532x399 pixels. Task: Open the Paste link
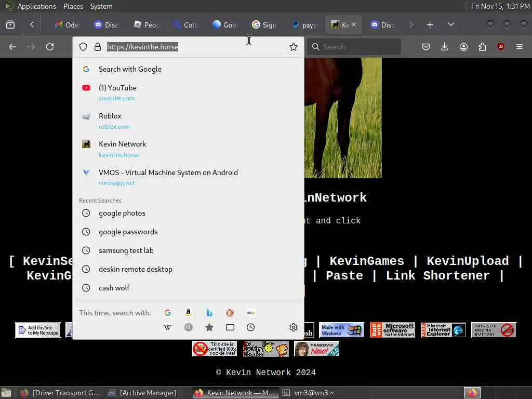click(344, 275)
